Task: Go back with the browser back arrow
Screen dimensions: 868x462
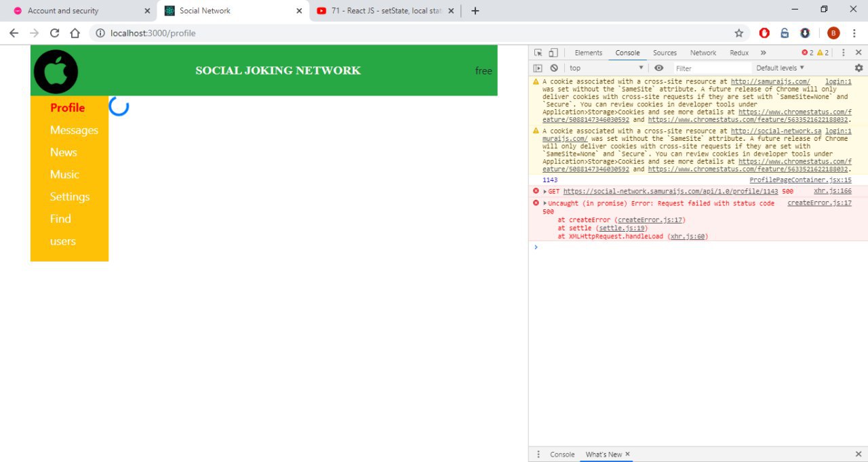Action: [14, 33]
